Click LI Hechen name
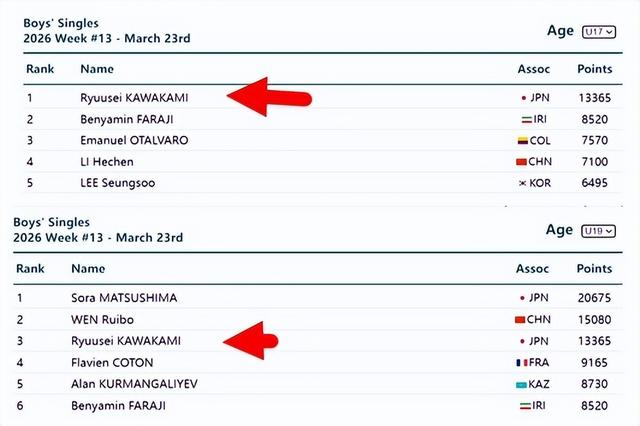The height and width of the screenshot is (426, 640). click(x=107, y=161)
